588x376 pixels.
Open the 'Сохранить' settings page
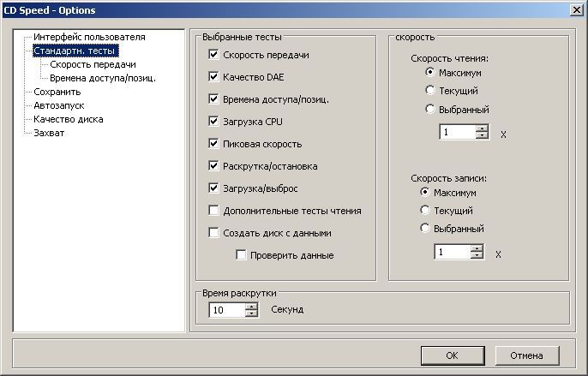[57, 92]
